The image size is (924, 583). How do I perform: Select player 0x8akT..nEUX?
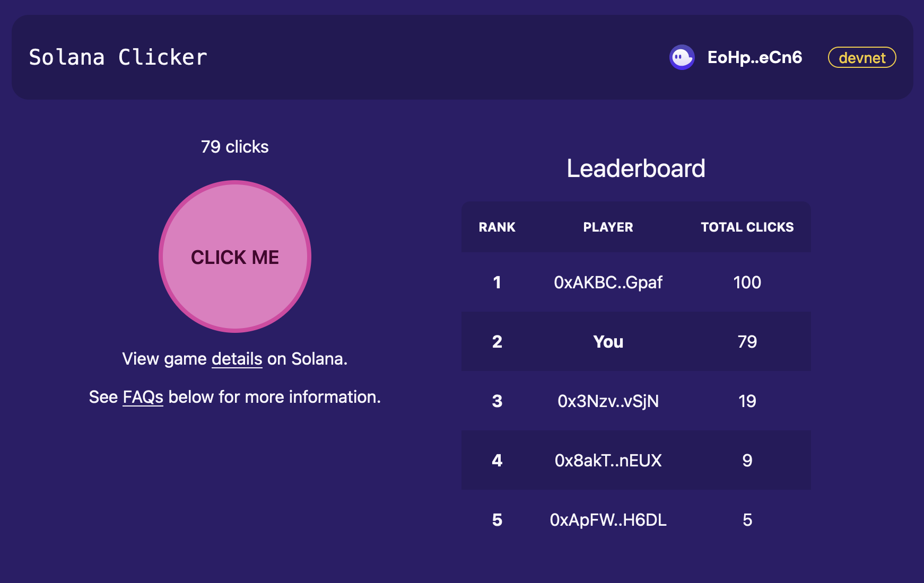coord(608,461)
